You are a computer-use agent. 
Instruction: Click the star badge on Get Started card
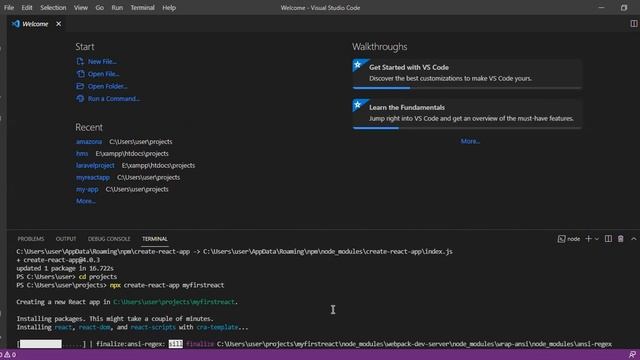[358, 64]
